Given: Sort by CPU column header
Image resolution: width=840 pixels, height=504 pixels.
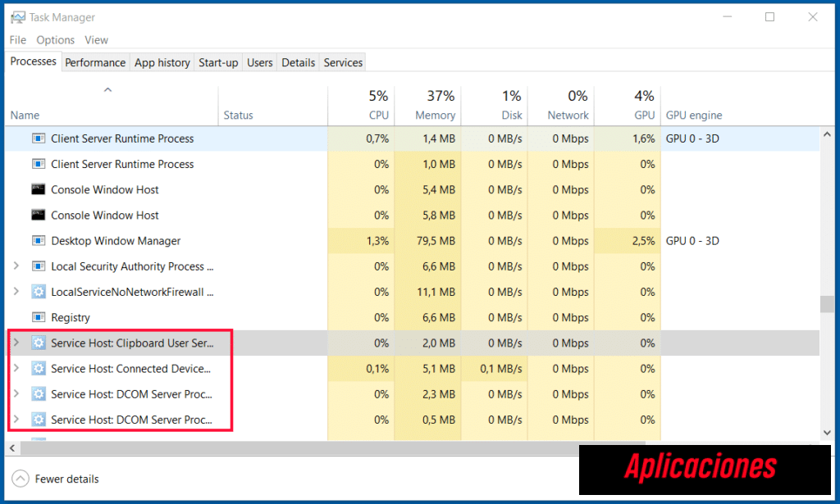Looking at the screenshot, I should [361, 106].
